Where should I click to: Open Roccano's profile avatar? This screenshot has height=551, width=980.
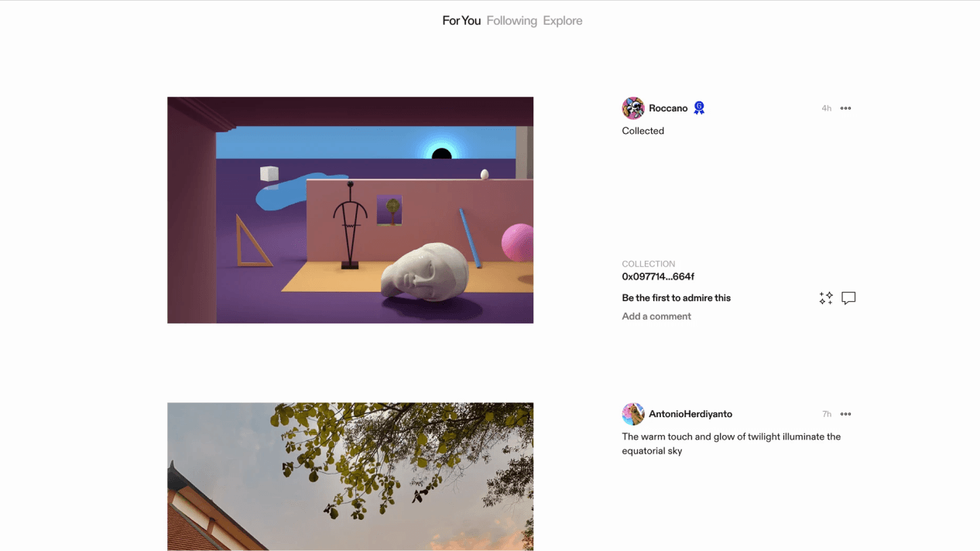coord(633,108)
